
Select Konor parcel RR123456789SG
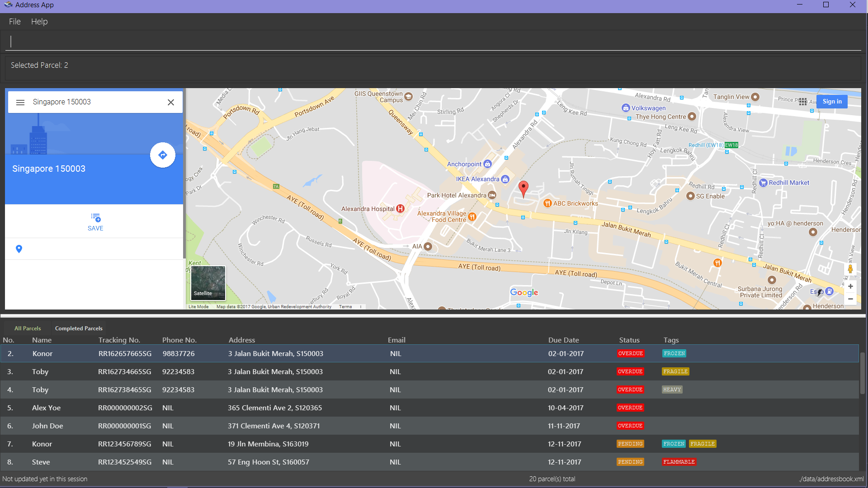point(429,444)
